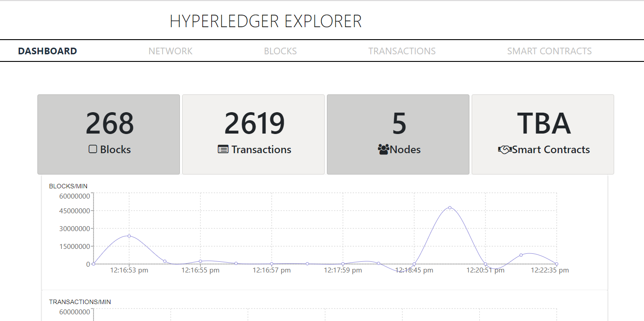The height and width of the screenshot is (321, 644).
Task: Click the square Blocks icon
Action: coord(93,149)
